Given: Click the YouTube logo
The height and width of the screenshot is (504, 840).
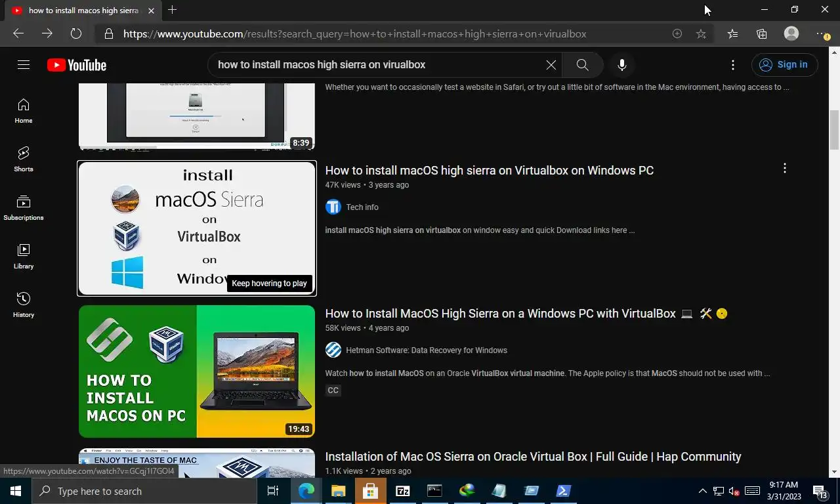Looking at the screenshot, I should coord(77,65).
